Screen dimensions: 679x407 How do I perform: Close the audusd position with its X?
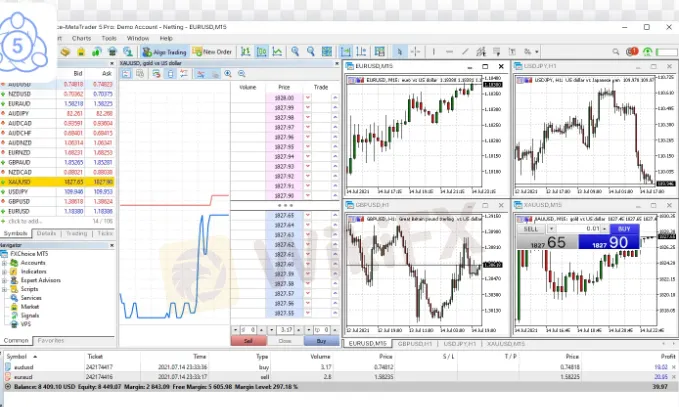(673, 367)
